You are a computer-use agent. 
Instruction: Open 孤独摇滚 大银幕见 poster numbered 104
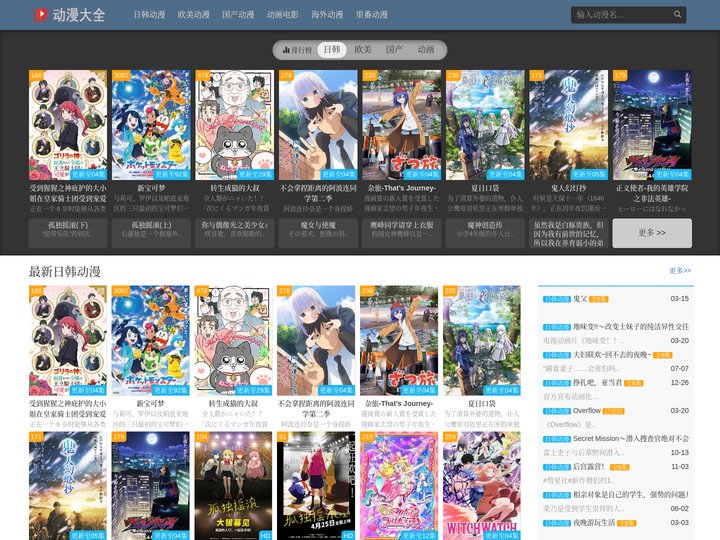(x=233, y=486)
